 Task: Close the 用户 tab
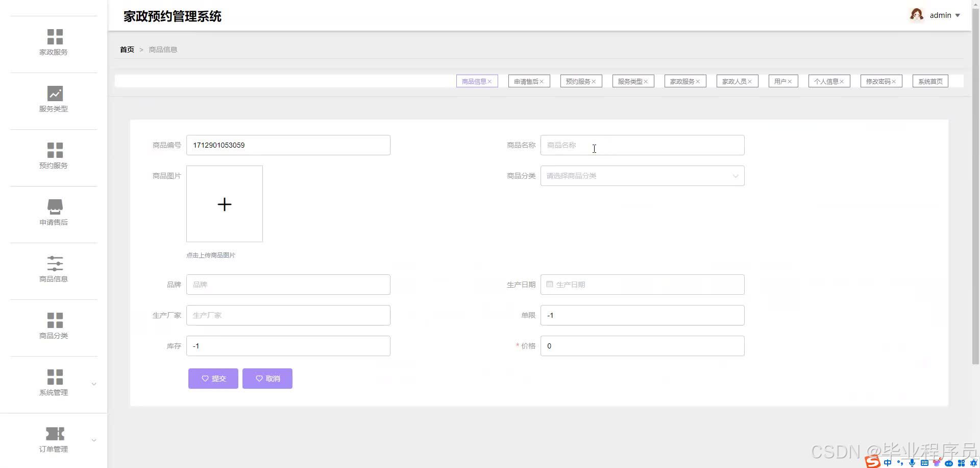(790, 82)
